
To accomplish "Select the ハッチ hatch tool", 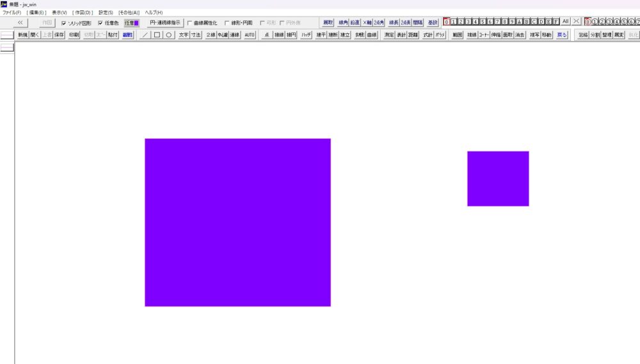I will pos(307,35).
